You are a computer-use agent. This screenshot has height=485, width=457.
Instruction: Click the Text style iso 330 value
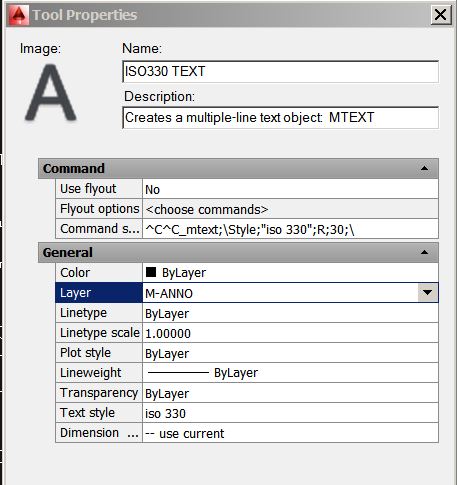tap(290, 413)
